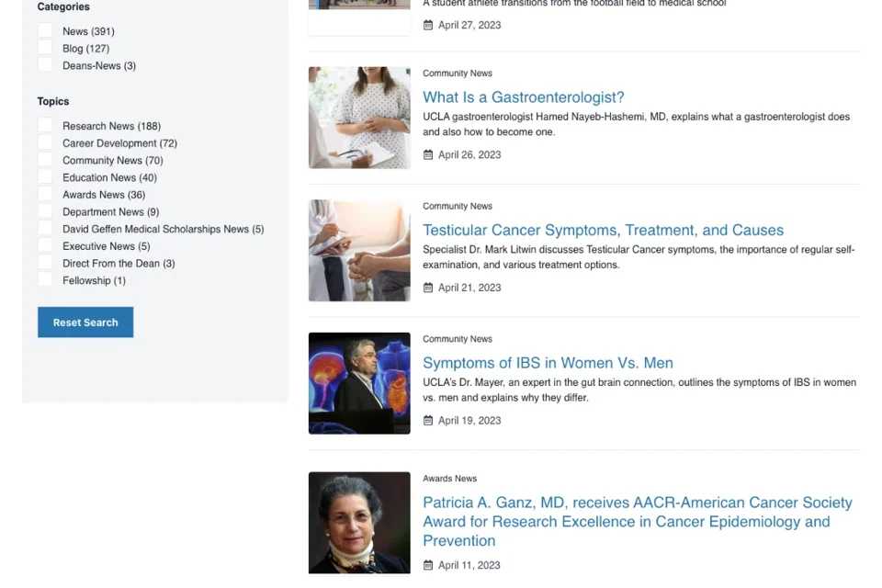This screenshot has height=588, width=882.
Task: Click the calendar icon next to April 19, 2023
Action: tap(428, 420)
